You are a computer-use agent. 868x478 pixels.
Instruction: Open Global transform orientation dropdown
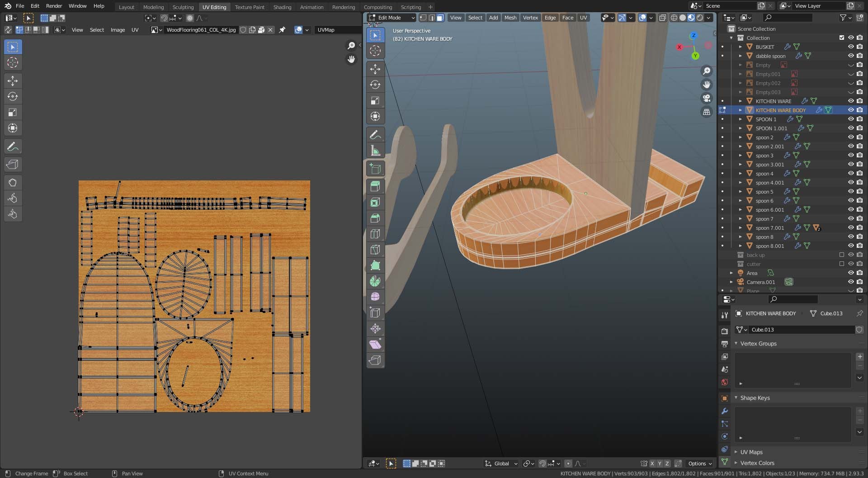tap(501, 464)
